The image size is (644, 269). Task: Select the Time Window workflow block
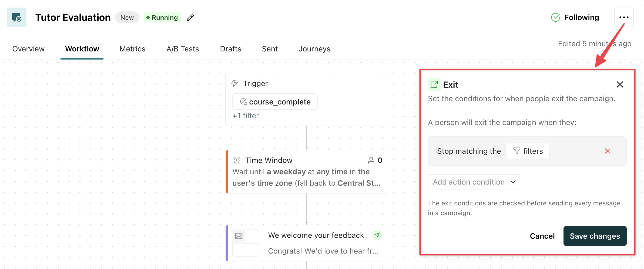(x=306, y=172)
